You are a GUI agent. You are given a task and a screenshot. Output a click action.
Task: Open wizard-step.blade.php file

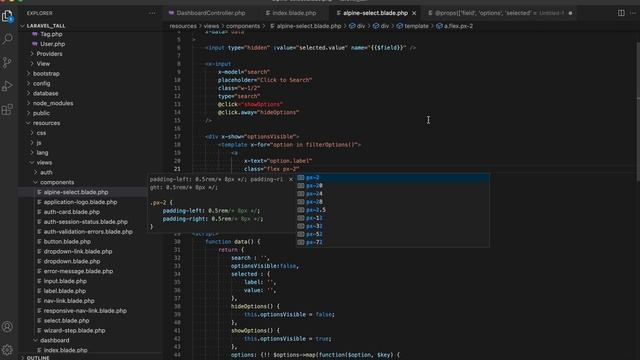tap(74, 331)
